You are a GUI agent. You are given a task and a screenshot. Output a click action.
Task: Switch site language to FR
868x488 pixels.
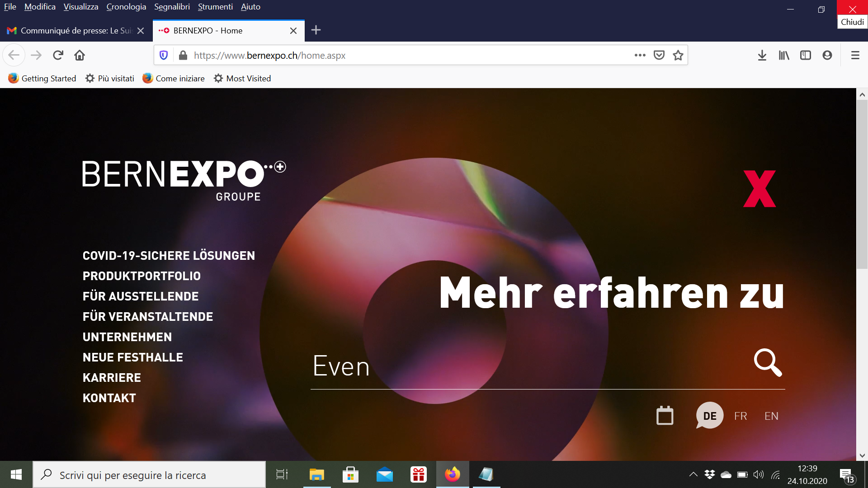[x=741, y=416]
